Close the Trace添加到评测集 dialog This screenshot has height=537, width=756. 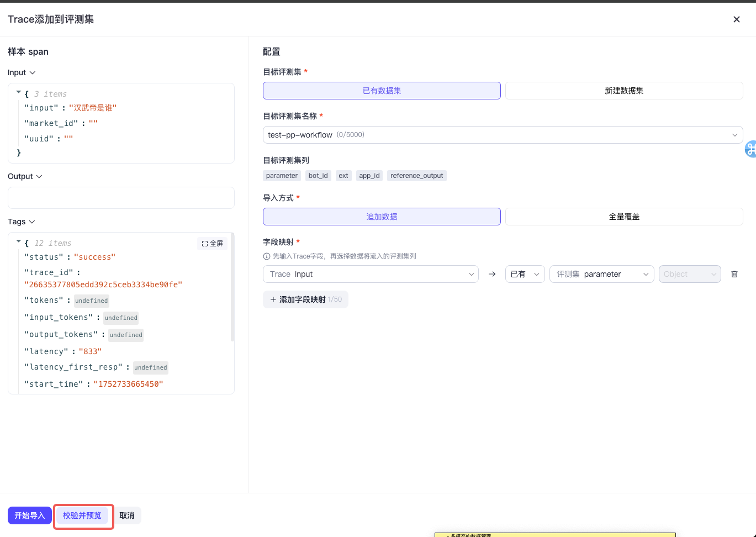pyautogui.click(x=736, y=19)
